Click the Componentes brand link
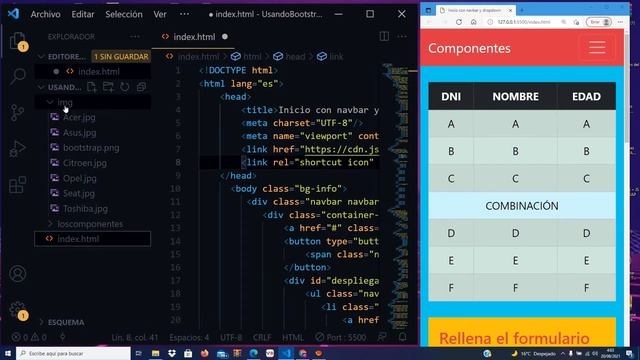 [x=469, y=48]
